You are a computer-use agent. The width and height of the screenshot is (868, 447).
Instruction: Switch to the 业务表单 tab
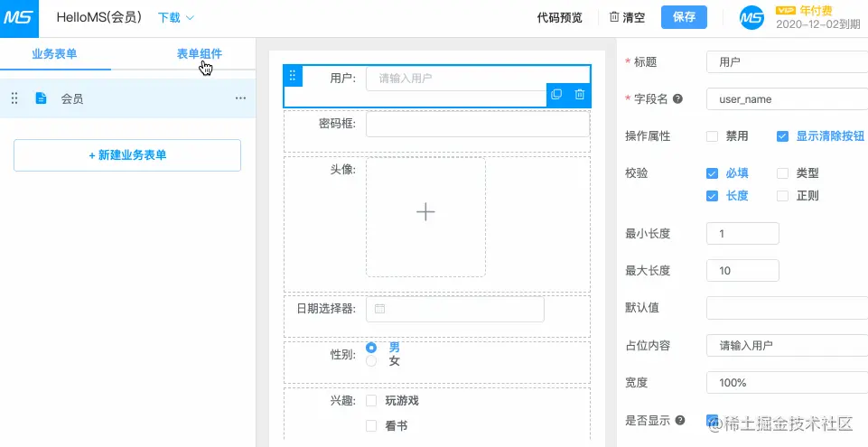tap(54, 54)
